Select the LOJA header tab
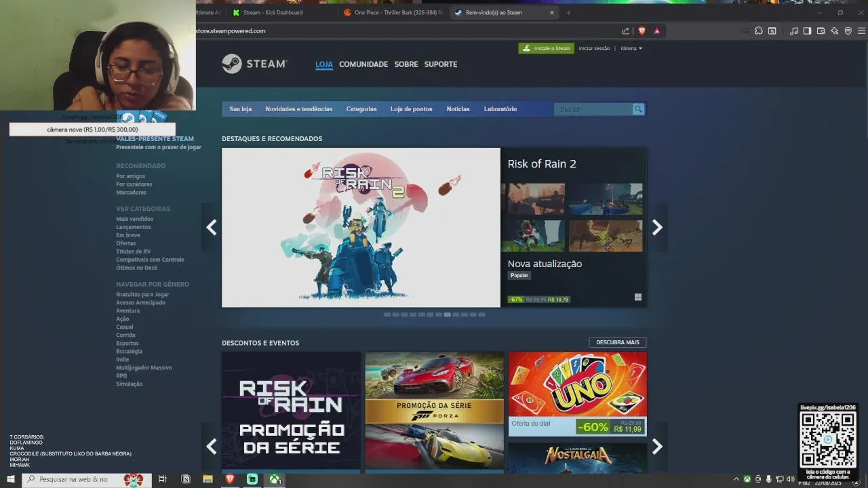 pyautogui.click(x=324, y=64)
